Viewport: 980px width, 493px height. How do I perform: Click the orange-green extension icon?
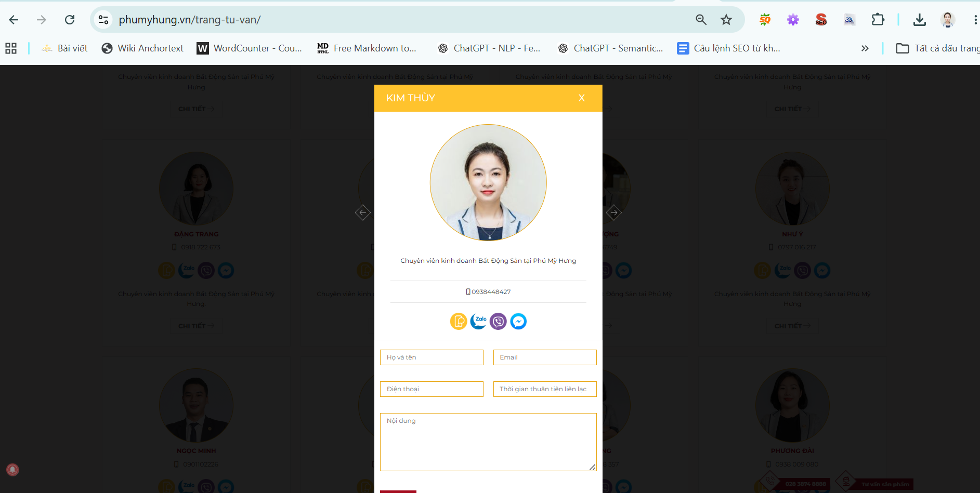point(765,20)
